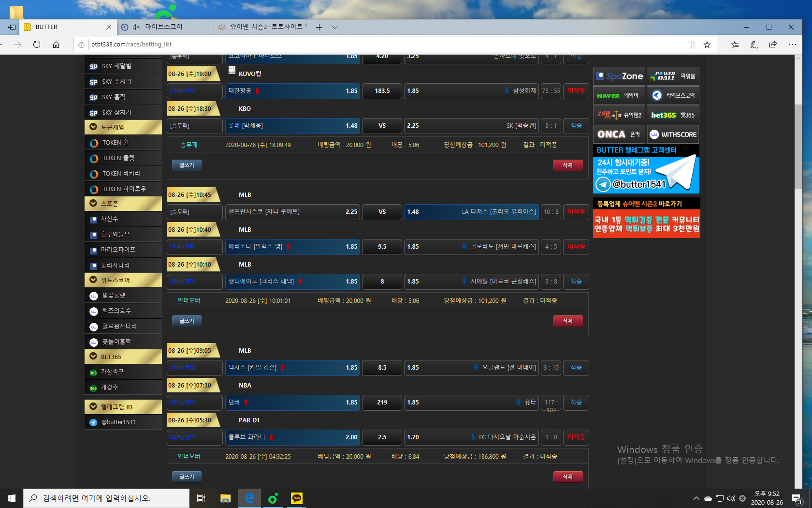Collapse the 스포존 sidebar section

[93, 204]
